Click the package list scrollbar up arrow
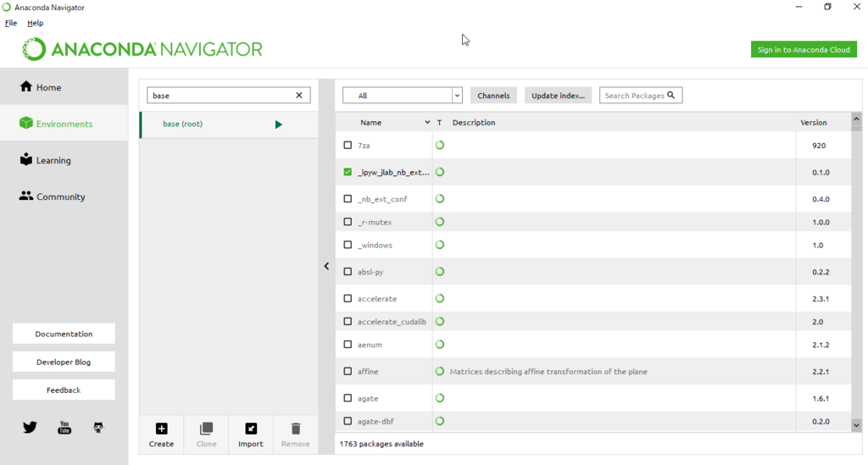868x465 pixels. coord(856,119)
